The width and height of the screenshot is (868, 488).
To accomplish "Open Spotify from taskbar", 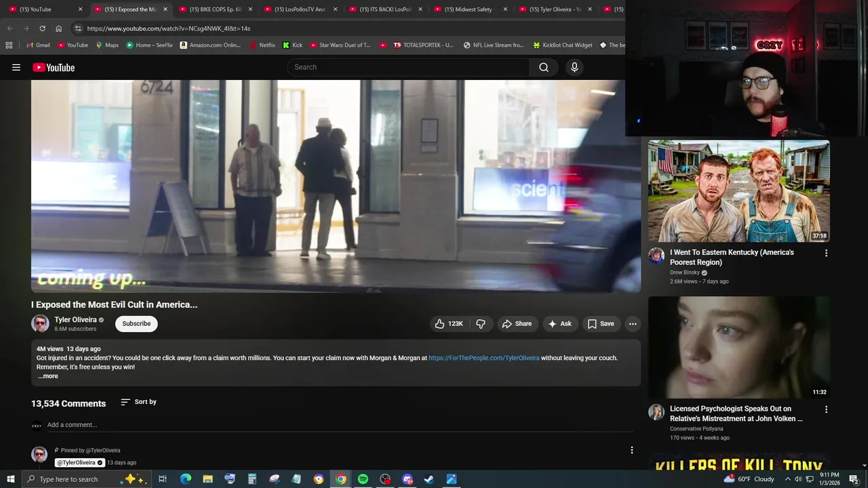I will coord(363,479).
